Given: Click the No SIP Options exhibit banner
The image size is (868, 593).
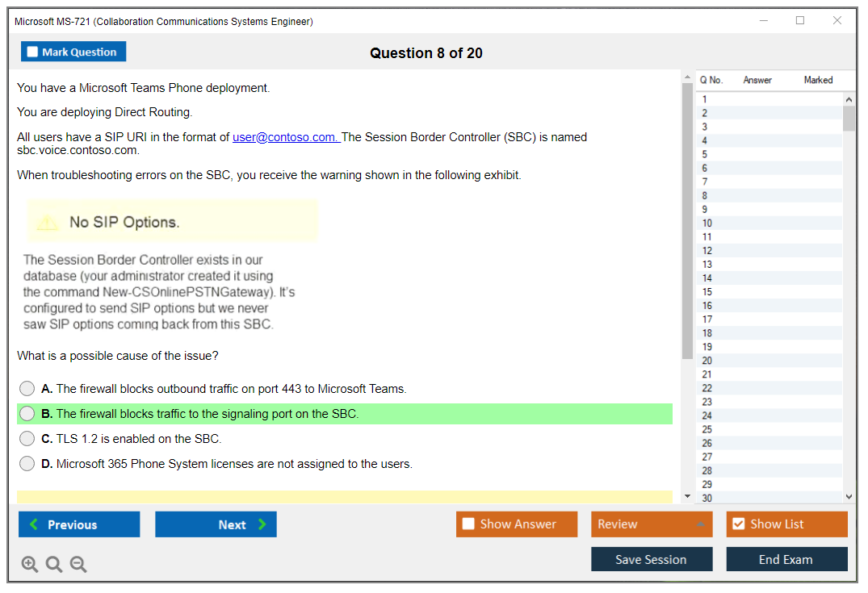Looking at the screenshot, I should (173, 221).
